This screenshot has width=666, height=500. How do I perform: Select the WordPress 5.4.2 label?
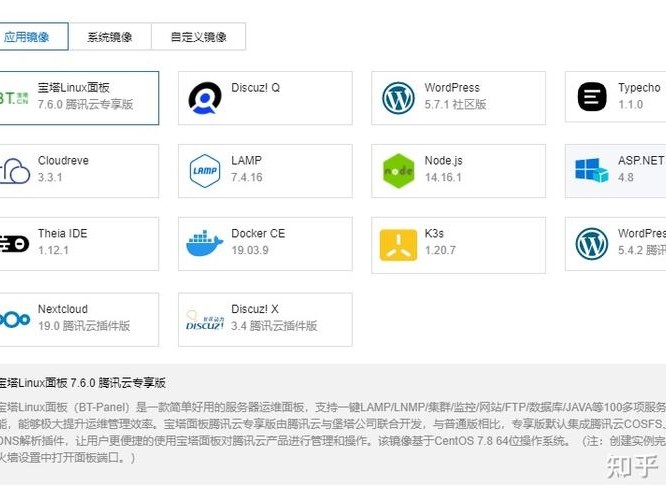642,242
